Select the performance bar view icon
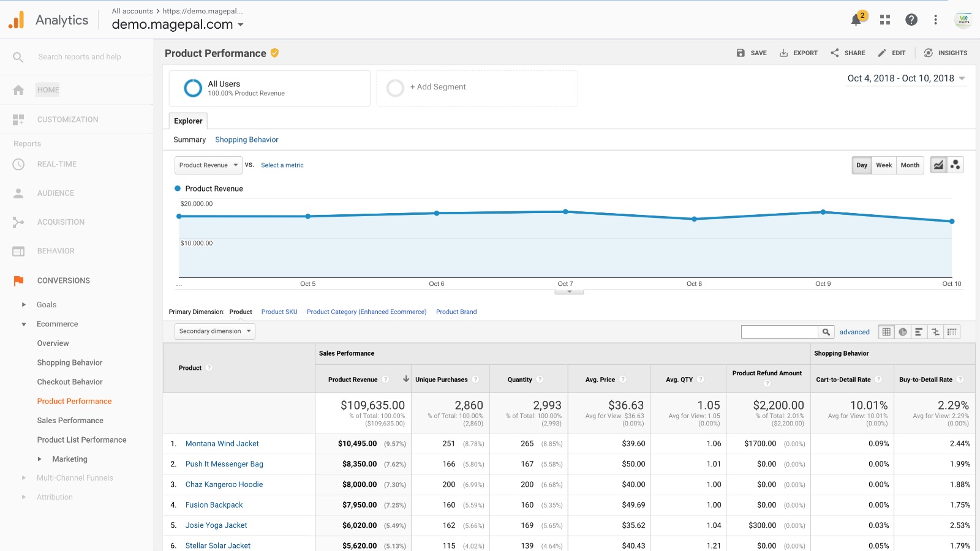Image resolution: width=980 pixels, height=551 pixels. click(x=919, y=332)
